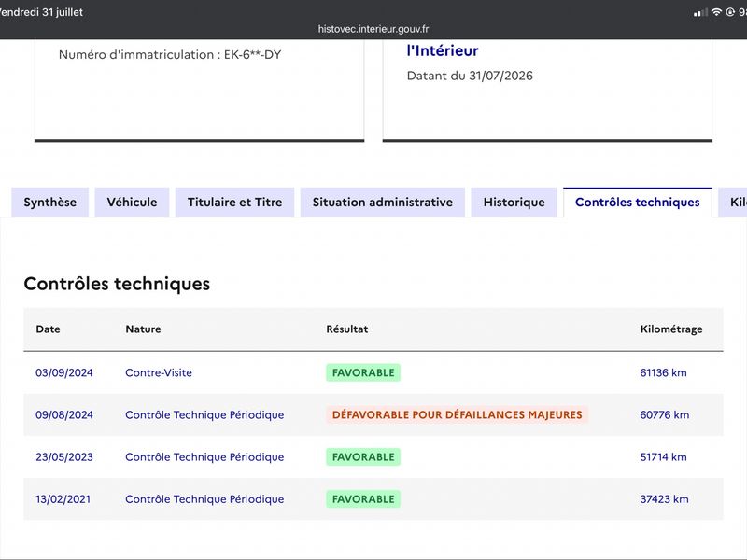Viewport: 747px width, 560px height.
Task: Click the FAVORABLE badge in the 13/02/2021 row
Action: point(363,499)
